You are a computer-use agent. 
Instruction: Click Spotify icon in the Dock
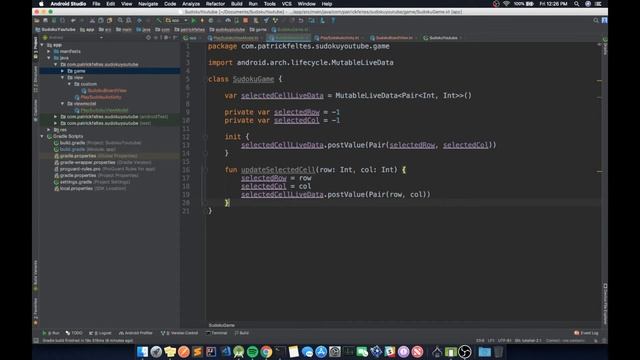[253, 351]
